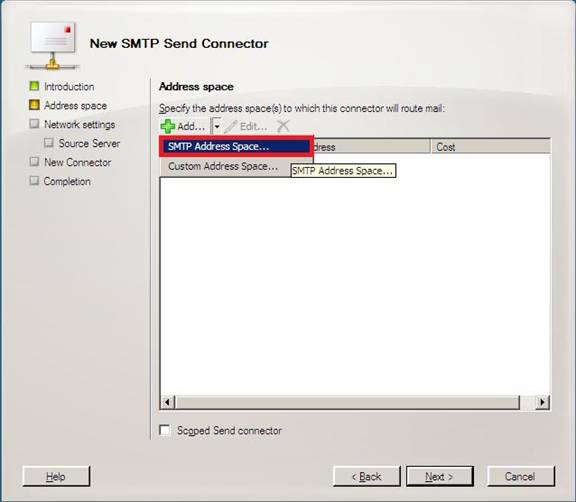576x502 pixels.
Task: Click the Source Server step box
Action: tap(48, 142)
